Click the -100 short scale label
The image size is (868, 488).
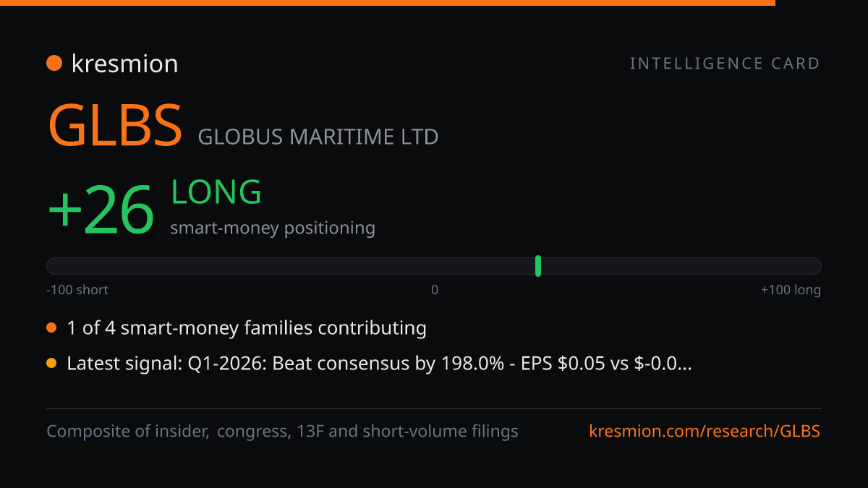[77, 290]
